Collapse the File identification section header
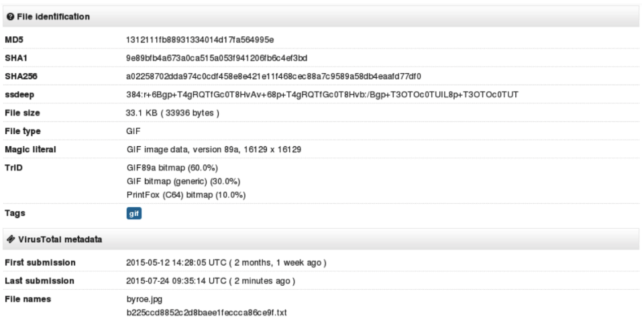This screenshot has height=322, width=644. click(321, 17)
